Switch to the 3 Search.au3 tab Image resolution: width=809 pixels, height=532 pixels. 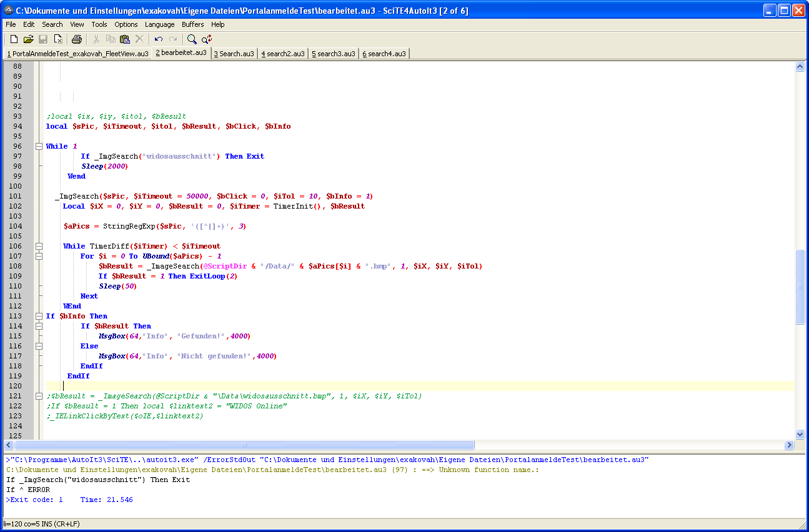pyautogui.click(x=234, y=54)
